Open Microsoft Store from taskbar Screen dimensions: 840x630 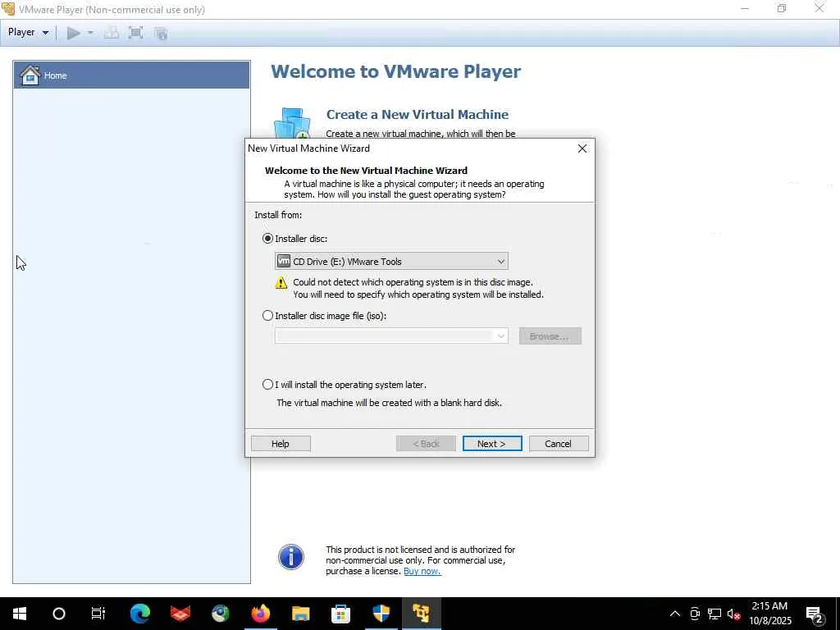point(340,614)
